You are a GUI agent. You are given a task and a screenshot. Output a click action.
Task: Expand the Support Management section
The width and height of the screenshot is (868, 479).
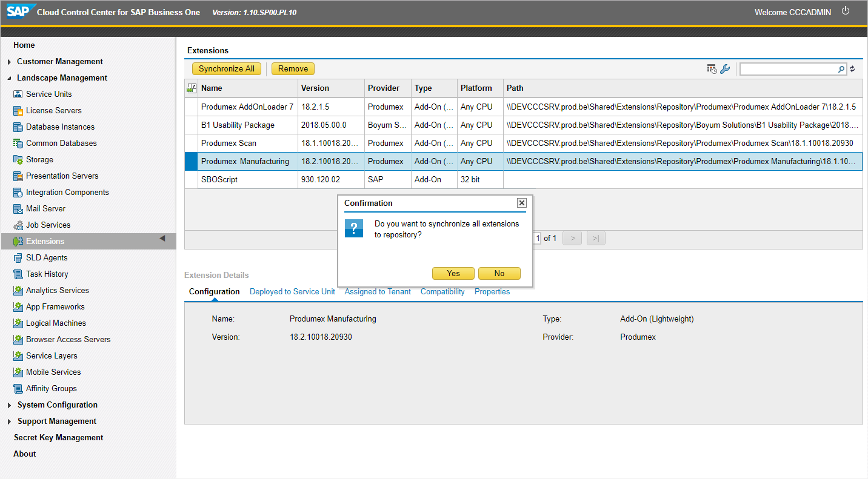(9, 421)
